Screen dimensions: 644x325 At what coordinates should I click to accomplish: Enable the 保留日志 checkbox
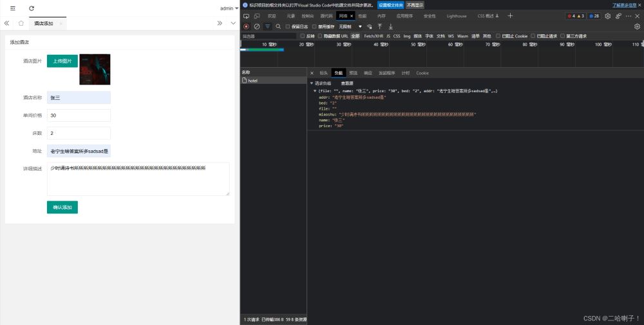(x=288, y=26)
